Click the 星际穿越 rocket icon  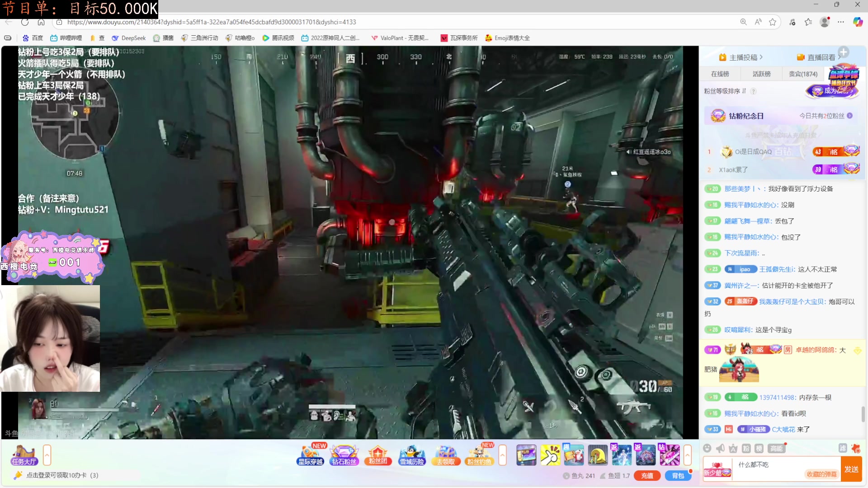pyautogui.click(x=311, y=455)
